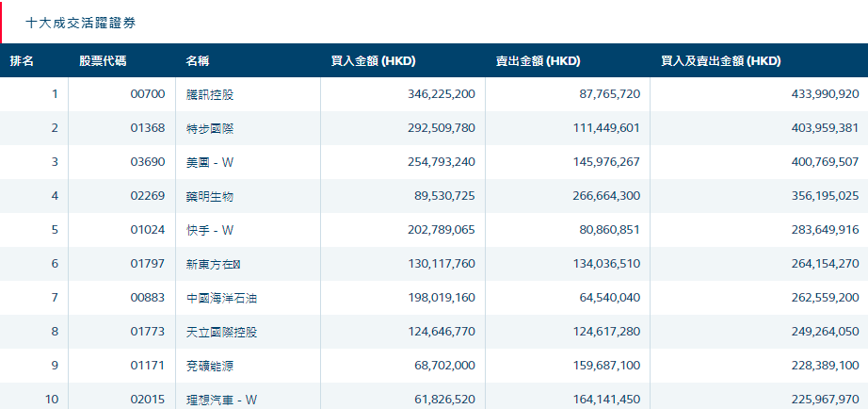
Task: Click buy amount 124,646,770
Action: click(442, 332)
